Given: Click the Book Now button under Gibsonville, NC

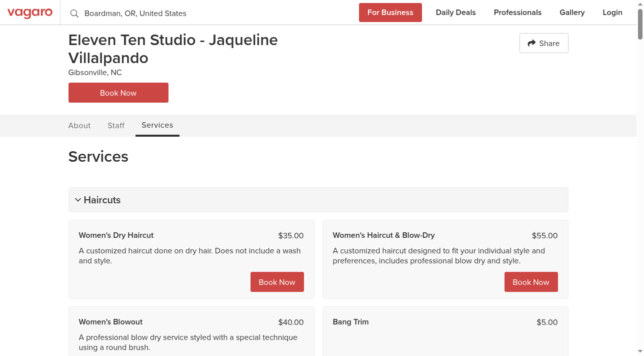Looking at the screenshot, I should coord(118,93).
